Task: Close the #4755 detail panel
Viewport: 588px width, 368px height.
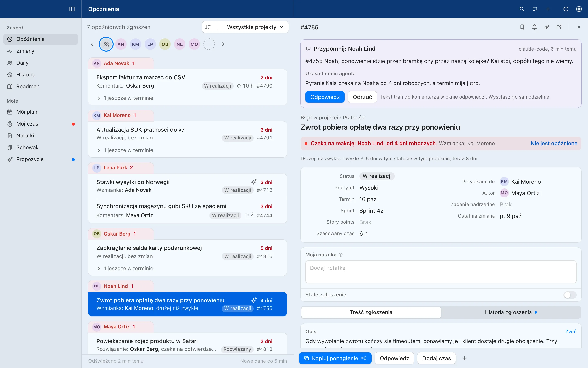Action: click(x=579, y=27)
